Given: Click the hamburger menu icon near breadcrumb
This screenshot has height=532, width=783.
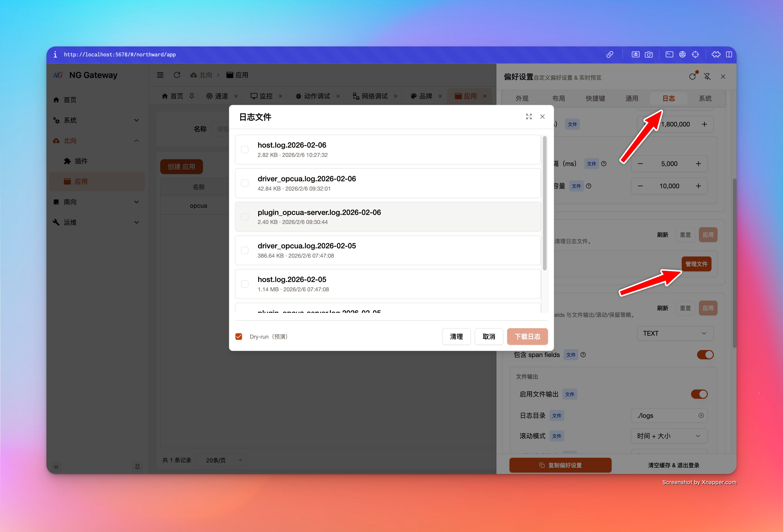Looking at the screenshot, I should point(160,75).
